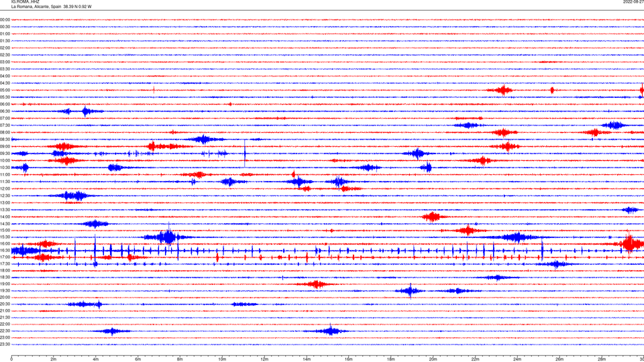The height and width of the screenshot is (362, 644).
Task: Click the 12m tick label on time axis
Action: coord(264,359)
